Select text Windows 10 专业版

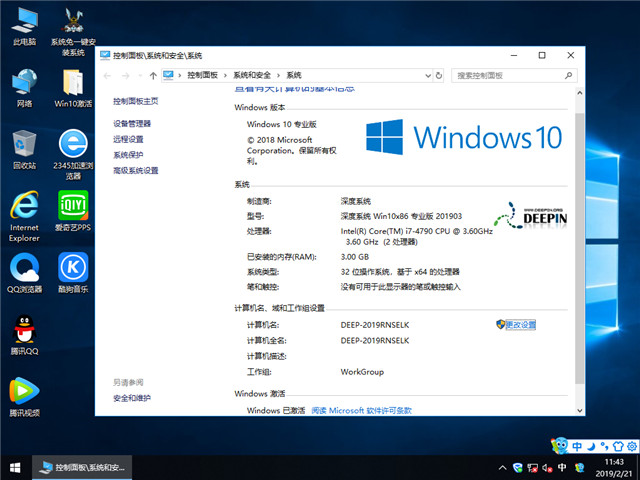(x=282, y=124)
